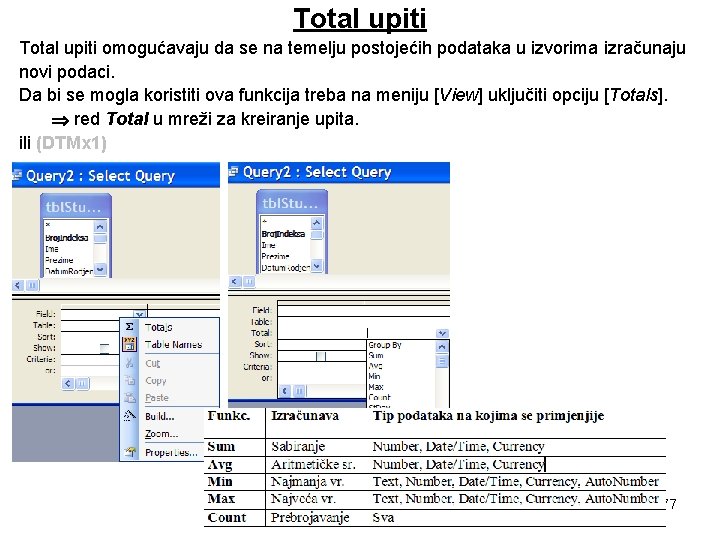The height and width of the screenshot is (540, 720).
Task: Pick Sum in the Total dropdown list
Action: tap(376, 355)
